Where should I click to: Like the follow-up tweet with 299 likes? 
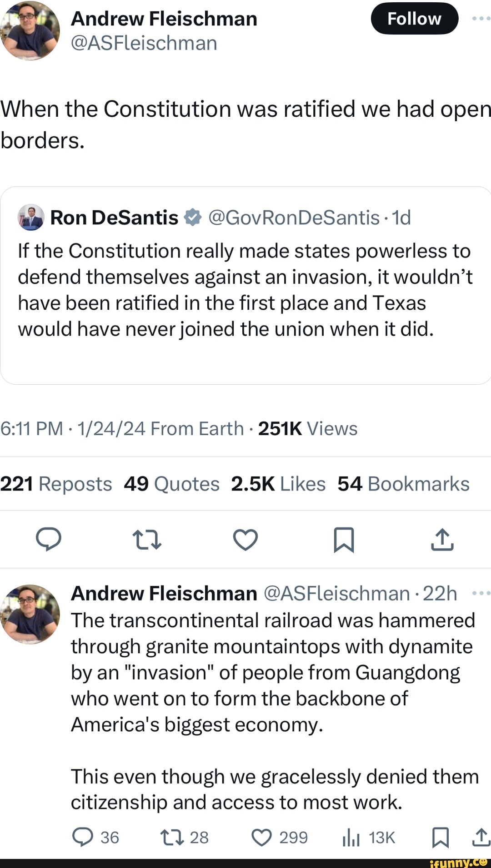click(x=262, y=837)
